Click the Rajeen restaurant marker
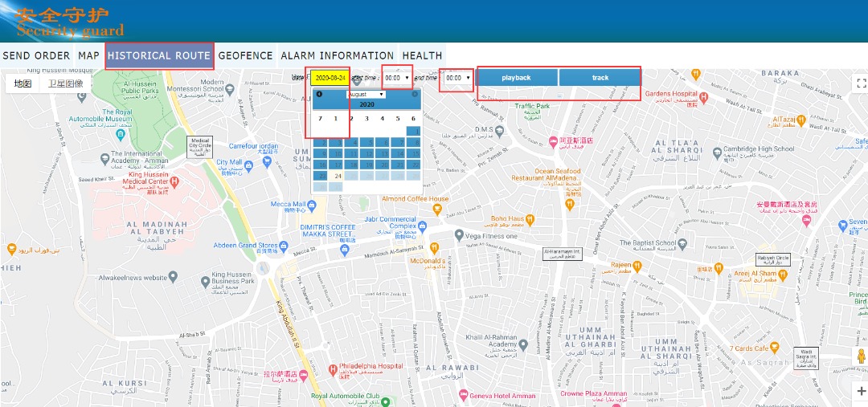The width and height of the screenshot is (868, 407). coord(637,266)
